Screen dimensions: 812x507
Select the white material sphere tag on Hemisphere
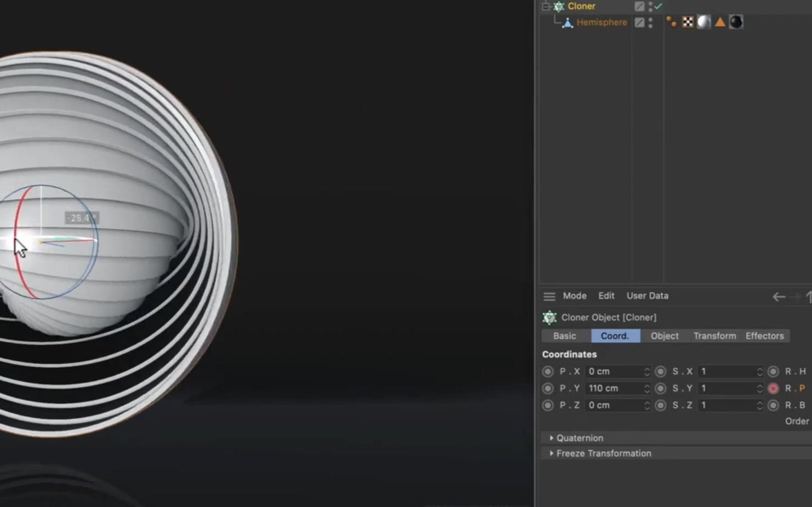click(x=704, y=22)
